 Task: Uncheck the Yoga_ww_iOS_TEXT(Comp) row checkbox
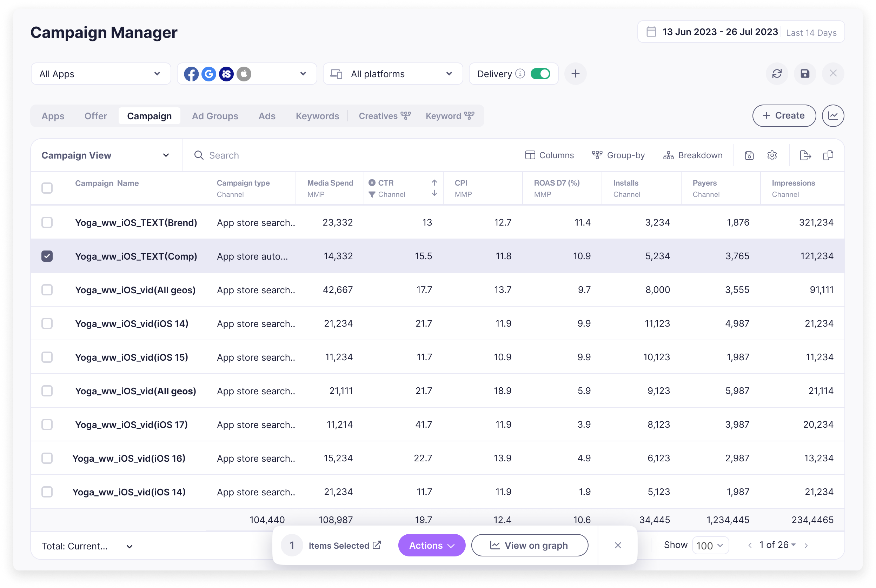point(47,256)
